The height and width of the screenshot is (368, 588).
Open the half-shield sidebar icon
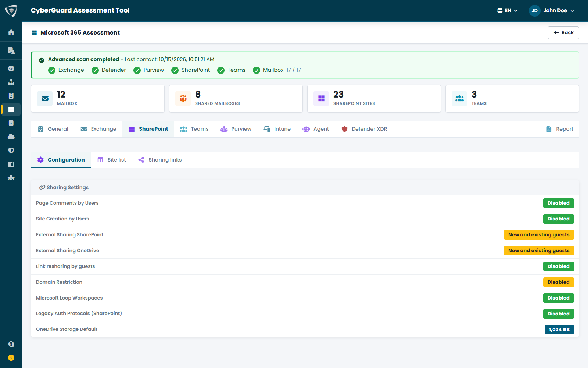click(x=11, y=151)
